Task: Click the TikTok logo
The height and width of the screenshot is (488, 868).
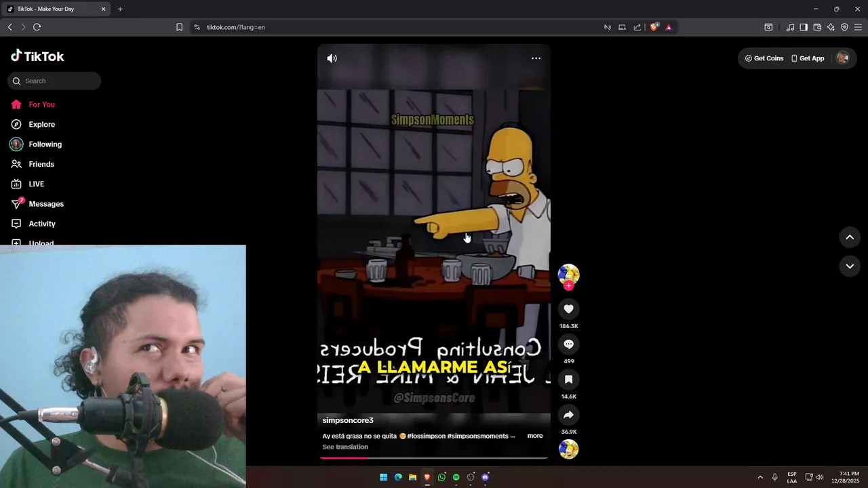Action: point(37,56)
